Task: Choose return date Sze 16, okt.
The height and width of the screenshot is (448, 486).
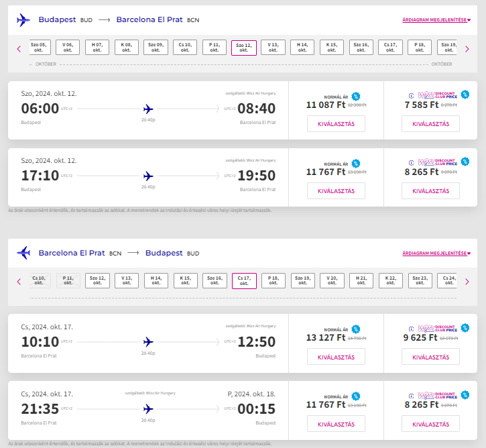Action: tap(215, 280)
